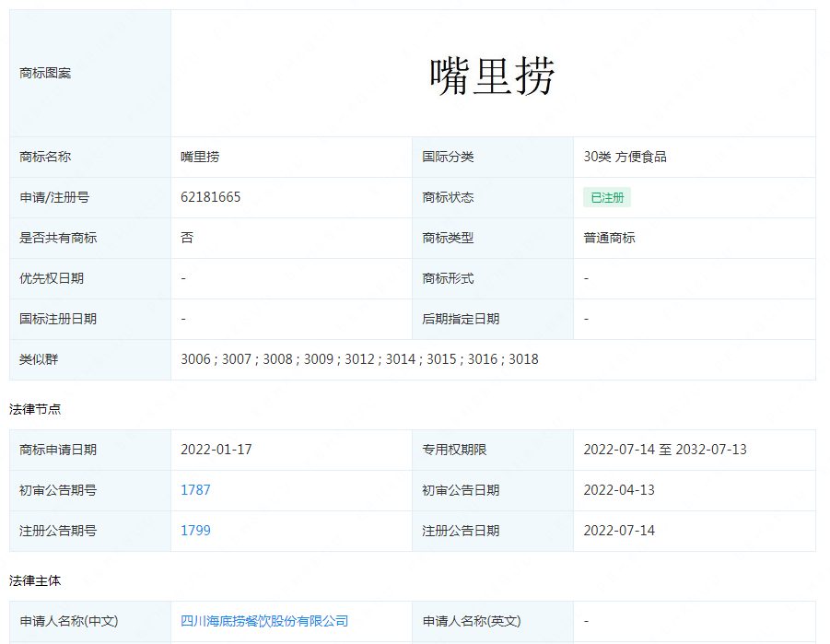
Task: Click the 国际分类 label
Action: click(x=448, y=157)
